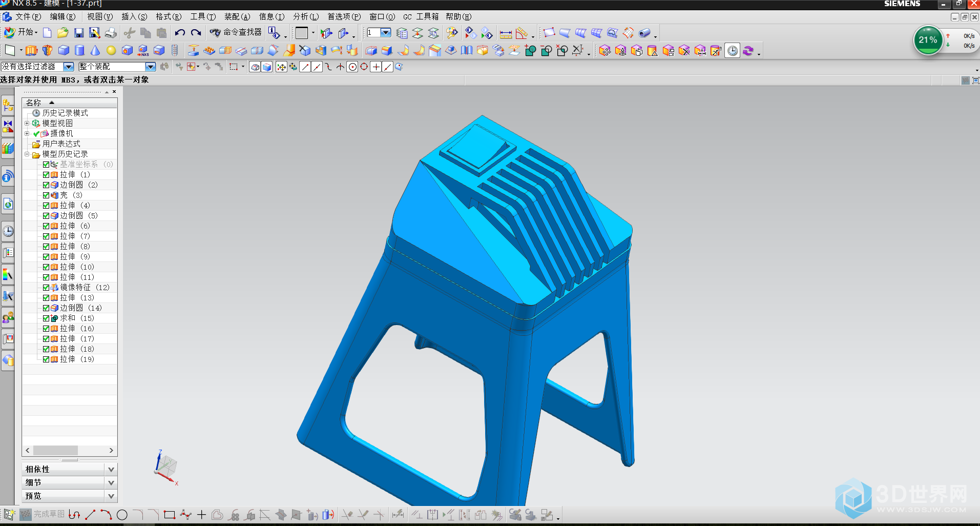Image resolution: width=980 pixels, height=526 pixels.
Task: Click the 完成草图 finish sketch button
Action: coord(43,514)
